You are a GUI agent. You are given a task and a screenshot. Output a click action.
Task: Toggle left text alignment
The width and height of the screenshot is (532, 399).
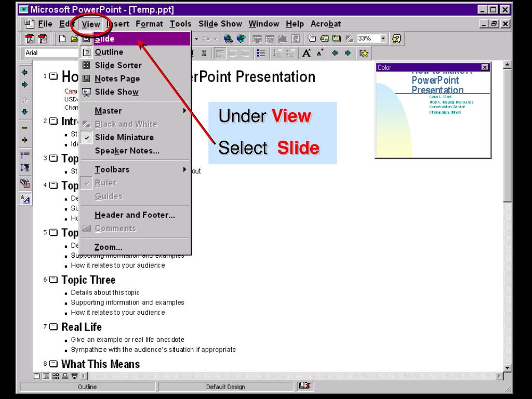tap(220, 53)
